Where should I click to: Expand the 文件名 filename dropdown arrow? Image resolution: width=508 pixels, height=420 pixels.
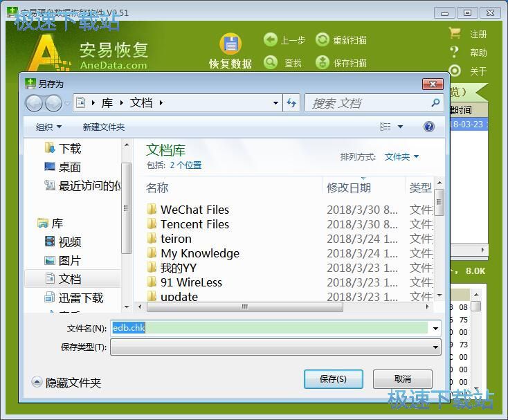tap(435, 329)
